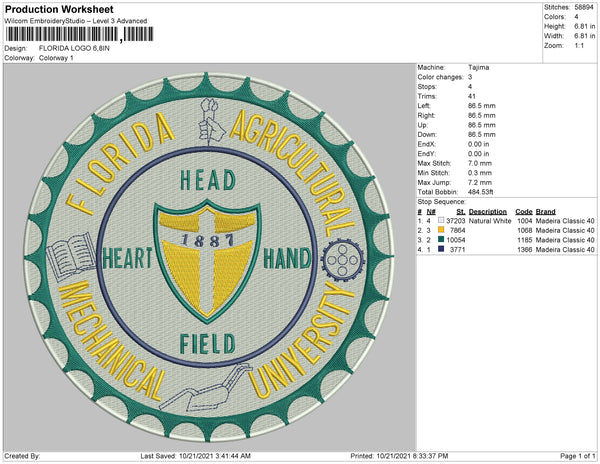Click the 'St.' column header

point(461,212)
